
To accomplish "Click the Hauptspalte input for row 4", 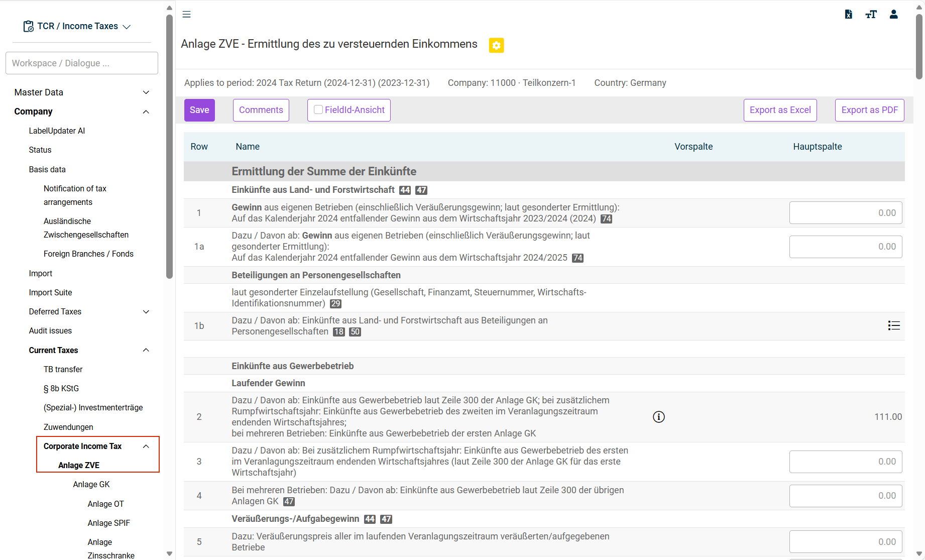I will click(846, 496).
